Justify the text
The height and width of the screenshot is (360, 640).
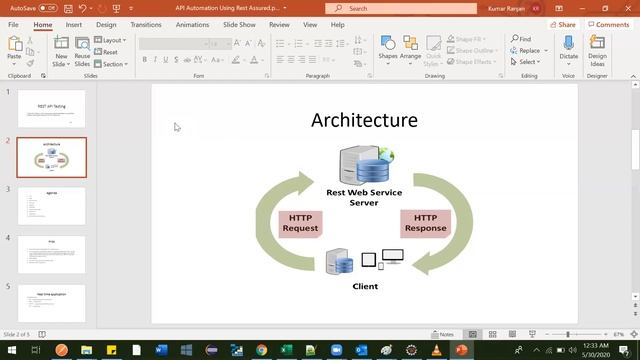313,60
